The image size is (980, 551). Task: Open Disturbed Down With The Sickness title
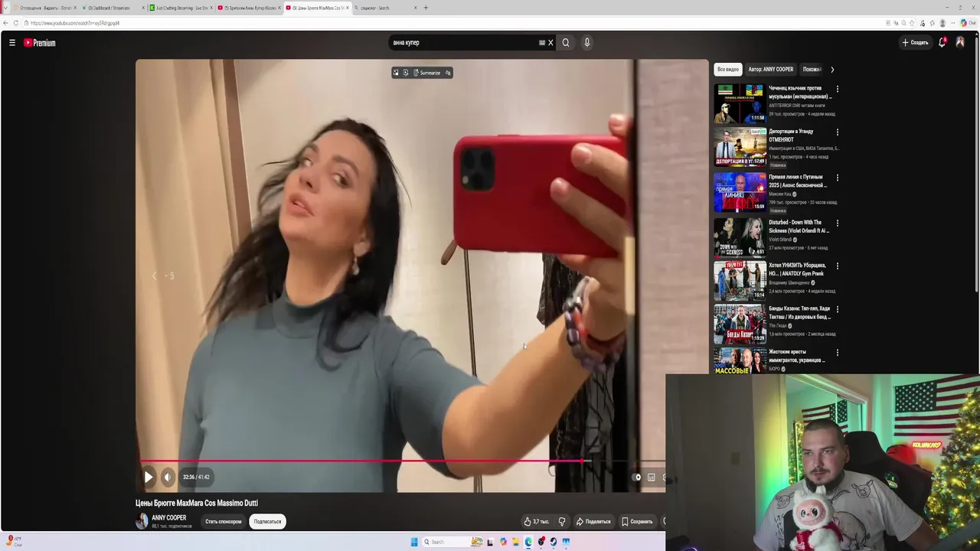(799, 227)
